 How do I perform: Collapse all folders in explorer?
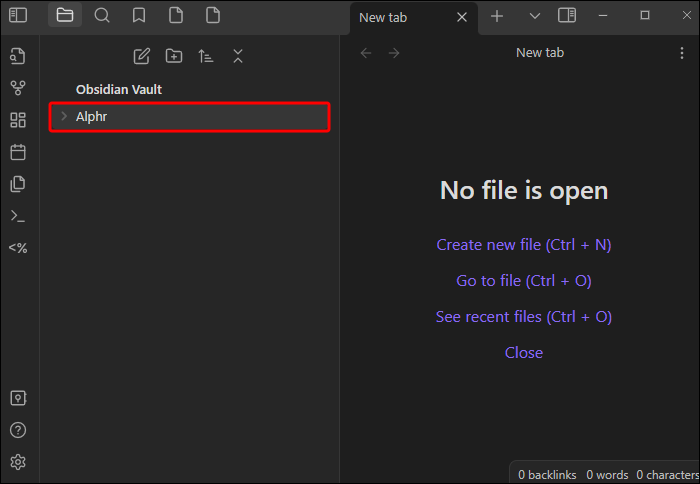tap(238, 56)
